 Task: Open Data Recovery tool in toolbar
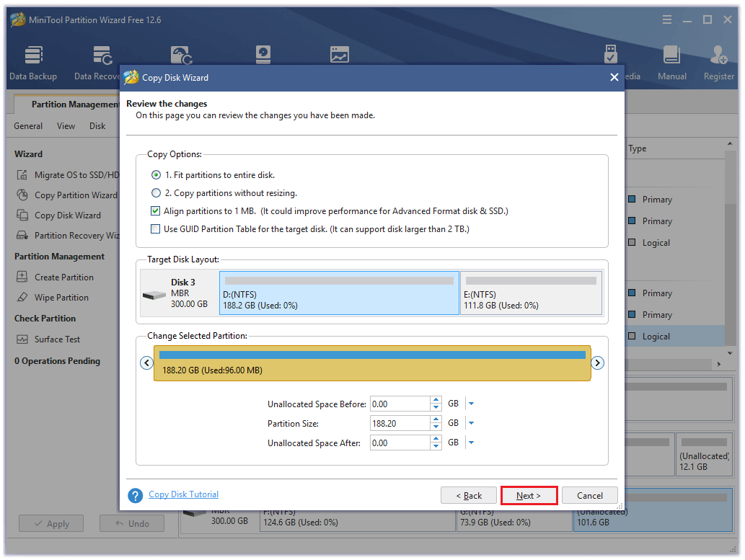97,63
